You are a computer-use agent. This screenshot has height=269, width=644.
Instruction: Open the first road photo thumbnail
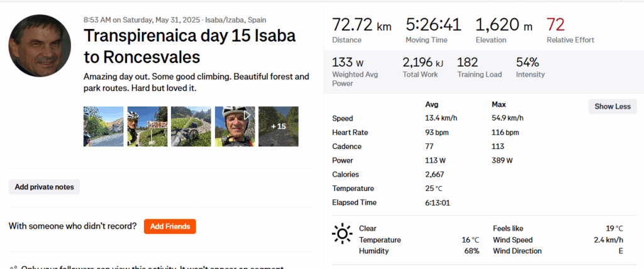click(104, 126)
